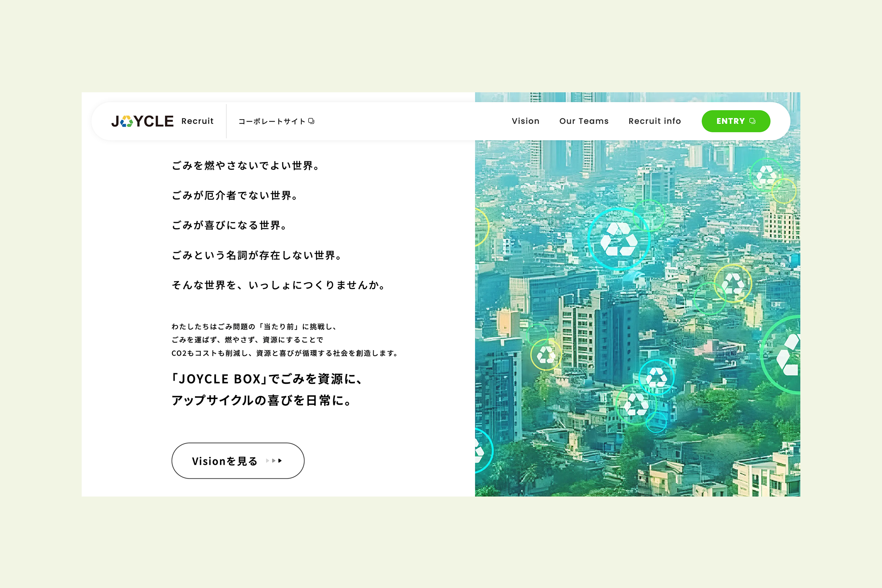This screenshot has width=882, height=588.
Task: Click the yellow-circled recycle icon at photo's right
Action: click(x=733, y=283)
